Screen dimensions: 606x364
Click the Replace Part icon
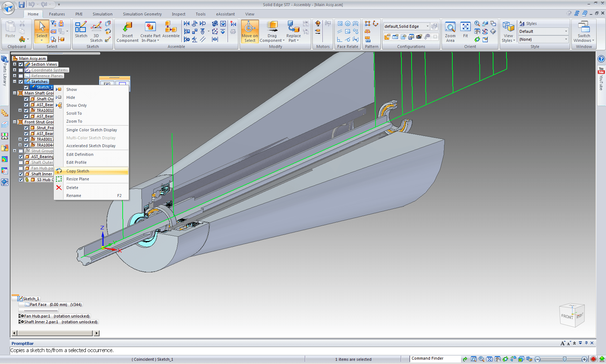pos(293,27)
